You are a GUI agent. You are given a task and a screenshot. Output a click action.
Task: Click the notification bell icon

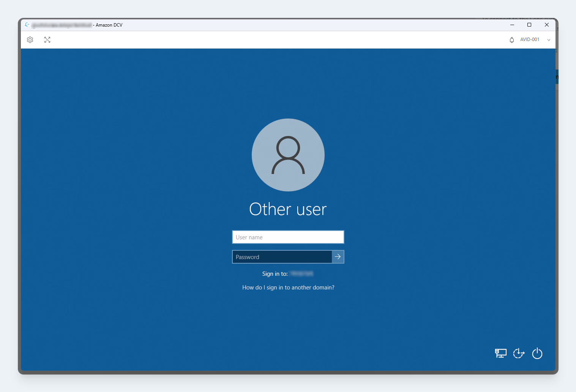(511, 40)
